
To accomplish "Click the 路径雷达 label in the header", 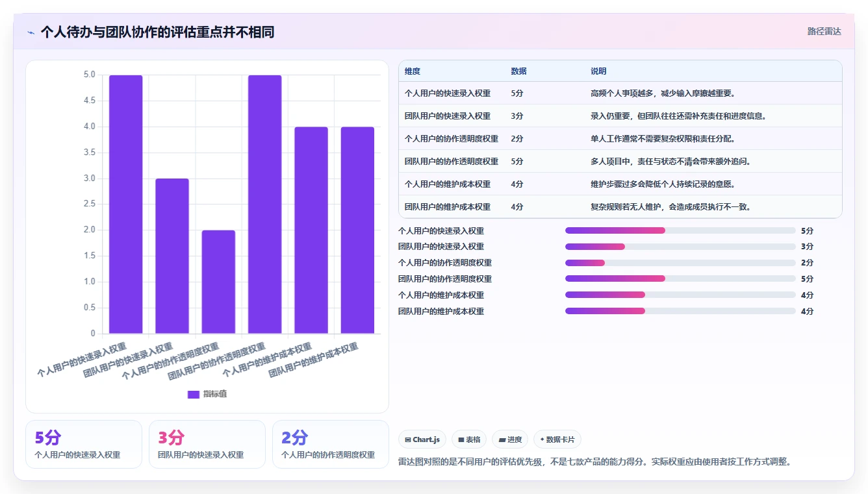I will tap(824, 31).
